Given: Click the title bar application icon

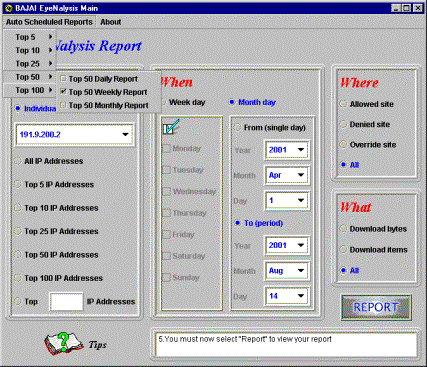Looking at the screenshot, I should 9,8.
